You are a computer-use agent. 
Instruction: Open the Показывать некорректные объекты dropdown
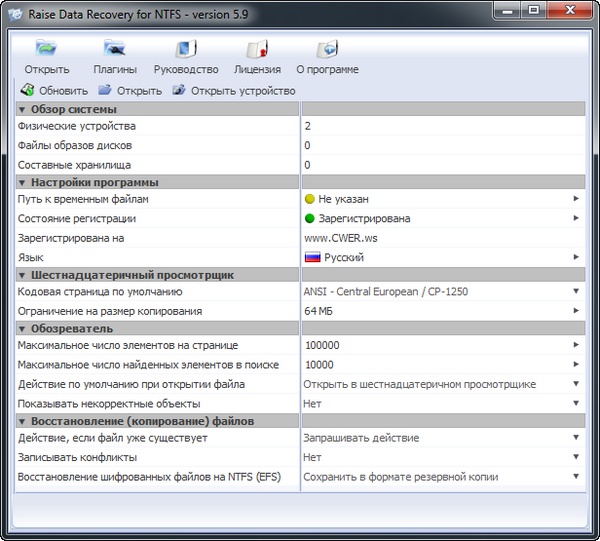tap(576, 403)
